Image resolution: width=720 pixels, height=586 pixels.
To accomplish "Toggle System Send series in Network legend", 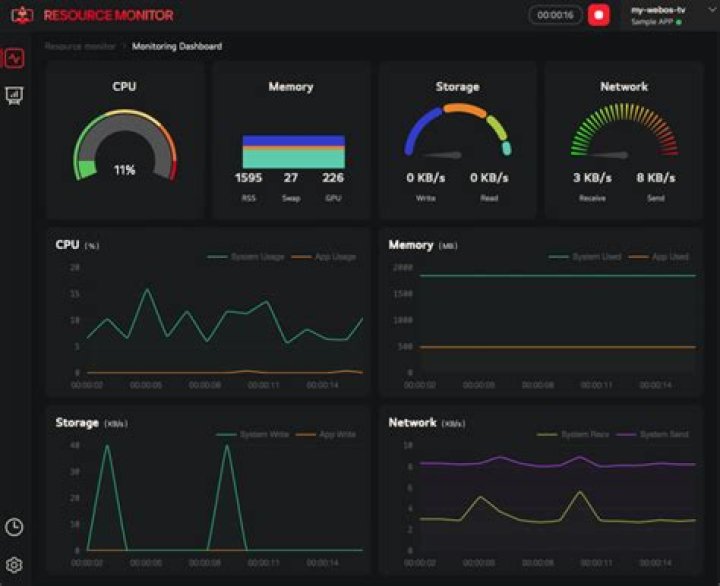I will 652,434.
